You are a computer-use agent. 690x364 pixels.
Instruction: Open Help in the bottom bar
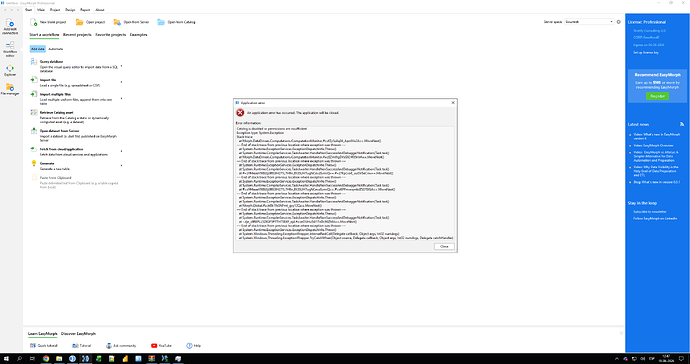pos(194,346)
